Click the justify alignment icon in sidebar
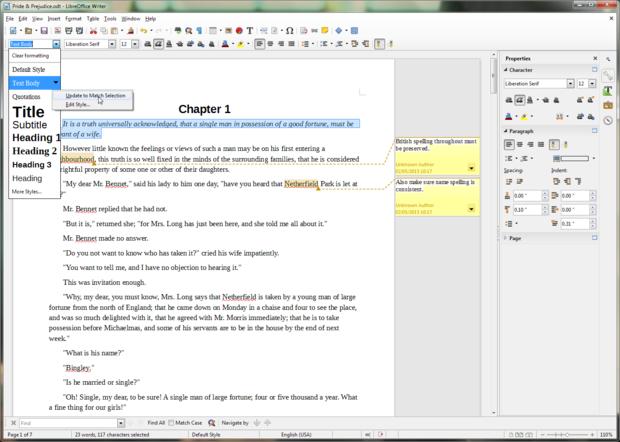The width and height of the screenshot is (620, 442). click(541, 145)
